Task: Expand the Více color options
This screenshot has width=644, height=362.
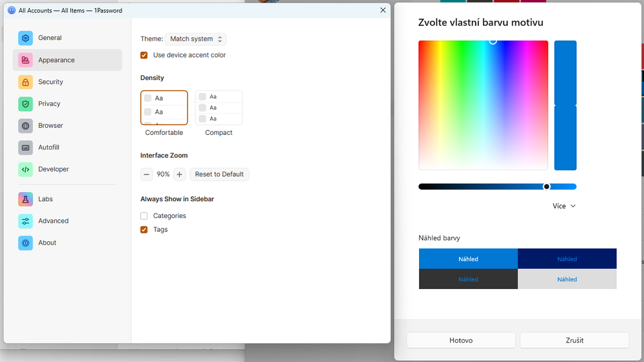Action: tap(564, 206)
